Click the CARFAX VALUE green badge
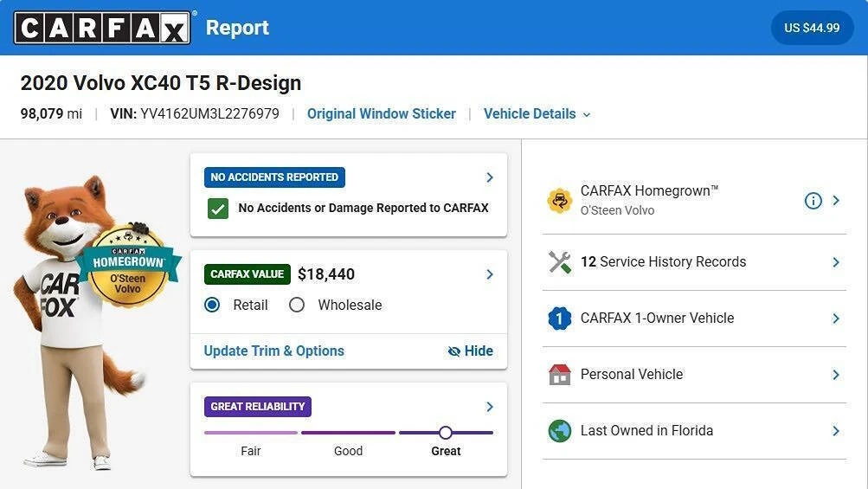Image resolution: width=868 pixels, height=489 pixels. click(247, 274)
